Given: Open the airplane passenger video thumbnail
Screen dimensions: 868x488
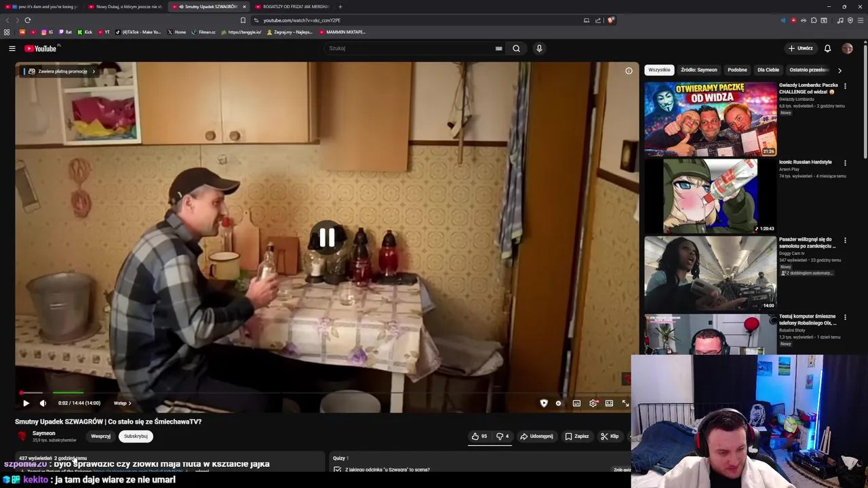Looking at the screenshot, I should (x=710, y=272).
